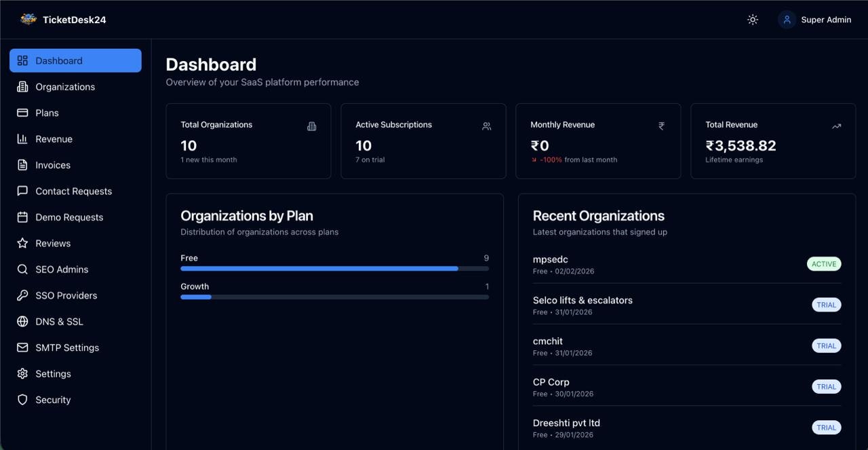The image size is (868, 450).
Task: Open the Reviews menu label
Action: click(x=53, y=243)
